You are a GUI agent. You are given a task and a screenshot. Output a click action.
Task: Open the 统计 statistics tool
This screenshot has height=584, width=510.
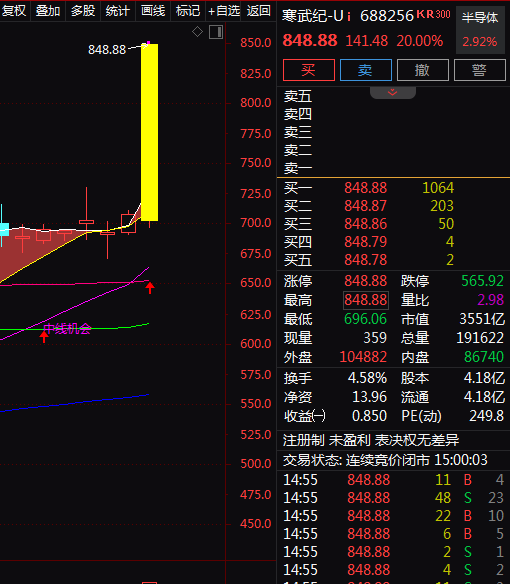pyautogui.click(x=118, y=10)
